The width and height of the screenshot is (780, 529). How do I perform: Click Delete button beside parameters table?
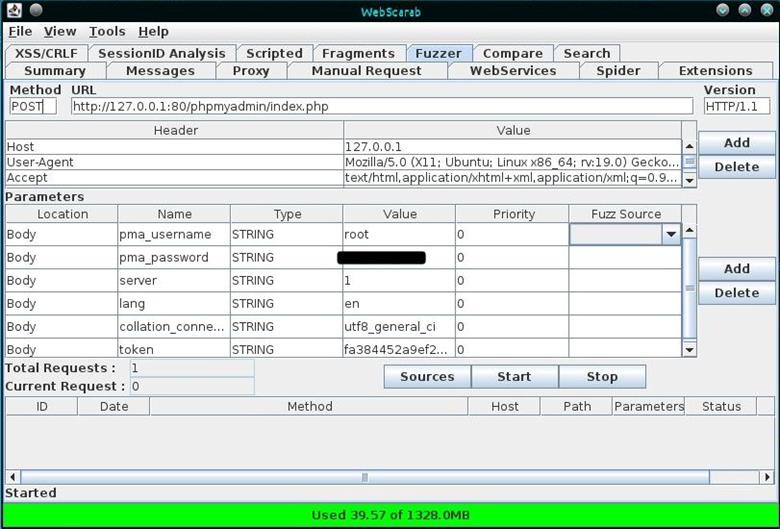[736, 293]
